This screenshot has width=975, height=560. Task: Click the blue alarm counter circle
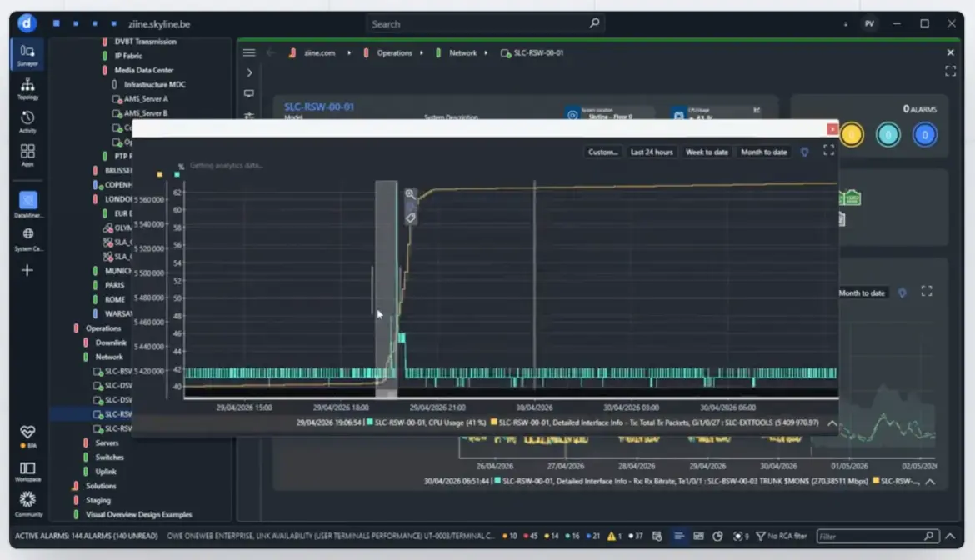tap(925, 135)
